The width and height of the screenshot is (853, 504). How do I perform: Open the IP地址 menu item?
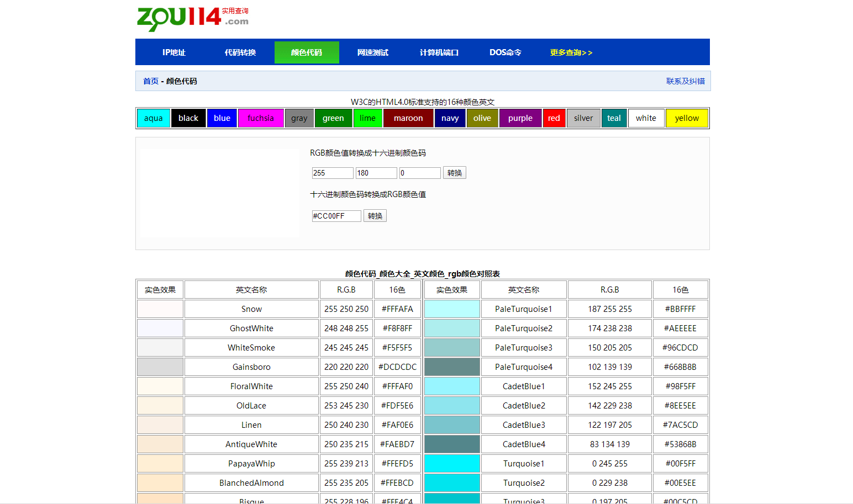[x=174, y=52]
